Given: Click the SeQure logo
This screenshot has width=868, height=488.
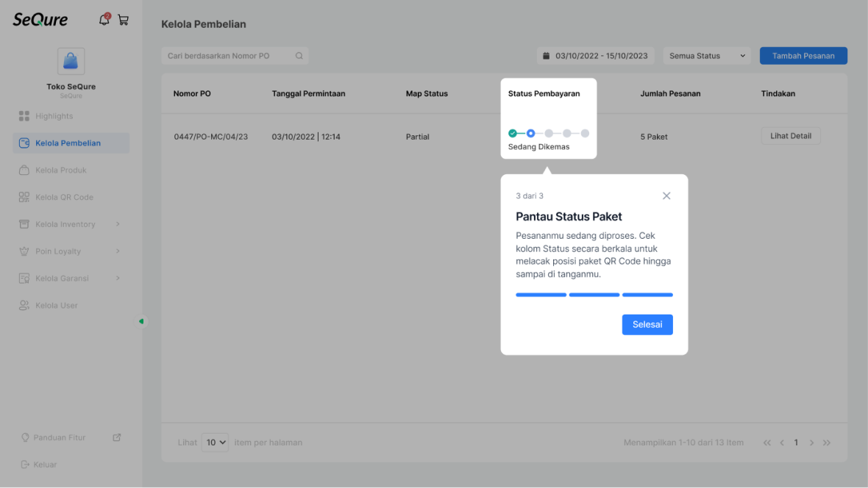Looking at the screenshot, I should pyautogui.click(x=40, y=20).
